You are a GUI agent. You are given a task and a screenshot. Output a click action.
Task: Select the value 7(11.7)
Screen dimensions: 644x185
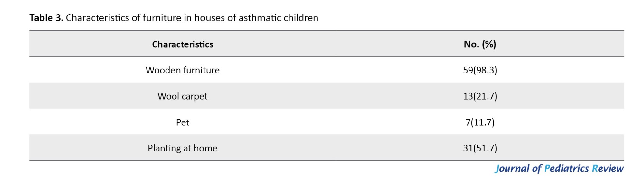(480, 122)
